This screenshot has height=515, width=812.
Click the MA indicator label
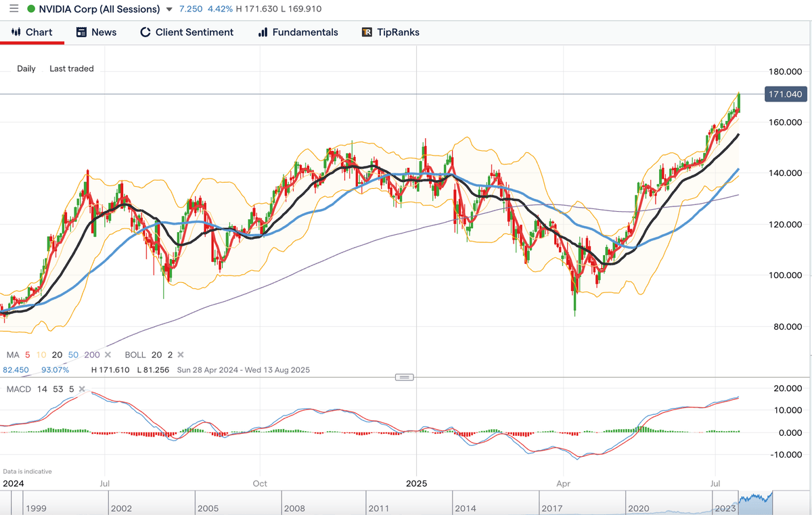click(13, 355)
